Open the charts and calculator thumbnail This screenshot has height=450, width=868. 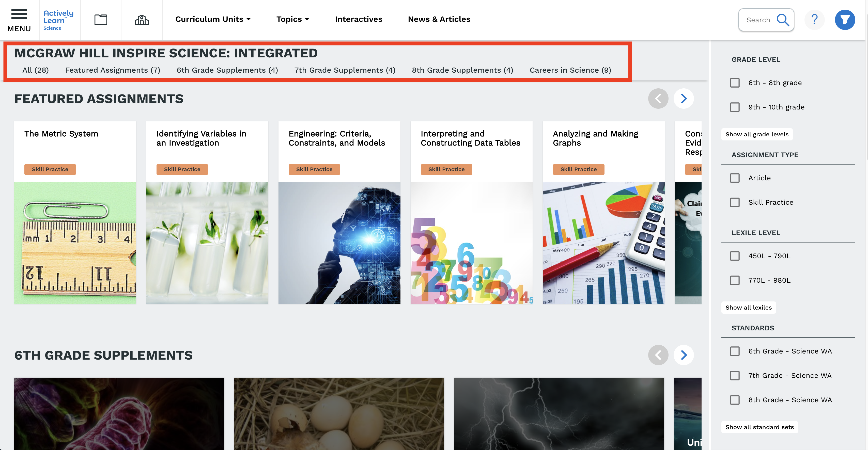click(x=603, y=243)
